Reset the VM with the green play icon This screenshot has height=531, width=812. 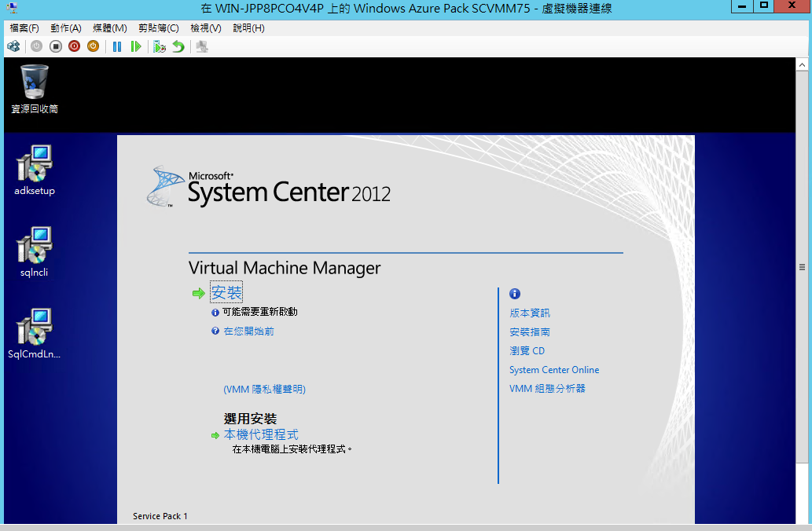(136, 46)
